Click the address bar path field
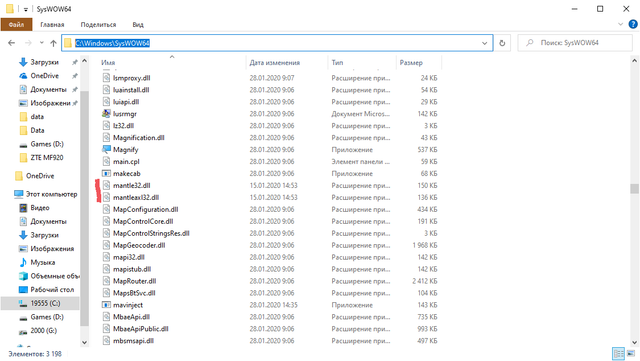This screenshot has width=640, height=361. coord(277,43)
